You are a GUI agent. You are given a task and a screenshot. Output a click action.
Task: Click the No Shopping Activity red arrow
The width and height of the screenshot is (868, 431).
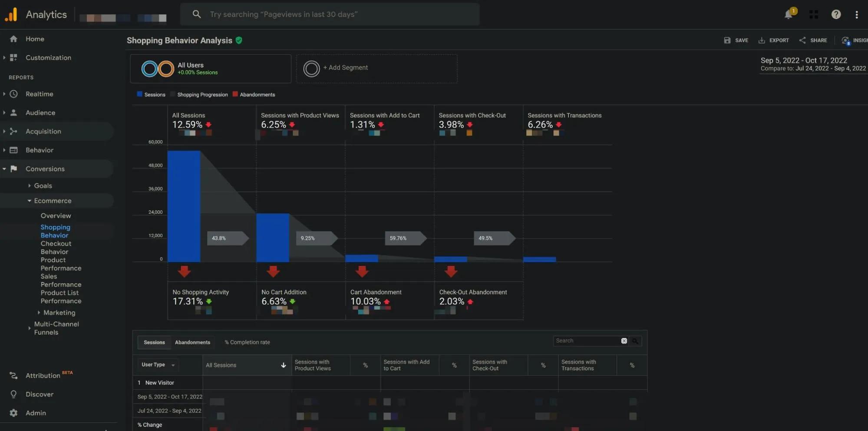click(x=184, y=272)
